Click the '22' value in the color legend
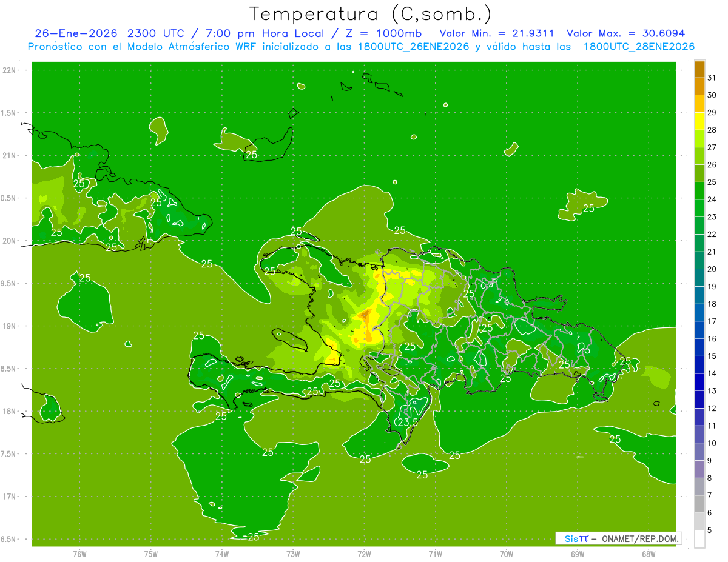 coord(712,234)
